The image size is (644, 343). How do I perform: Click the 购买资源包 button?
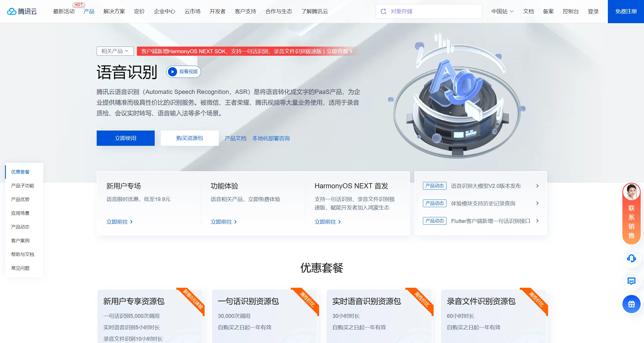pos(190,138)
